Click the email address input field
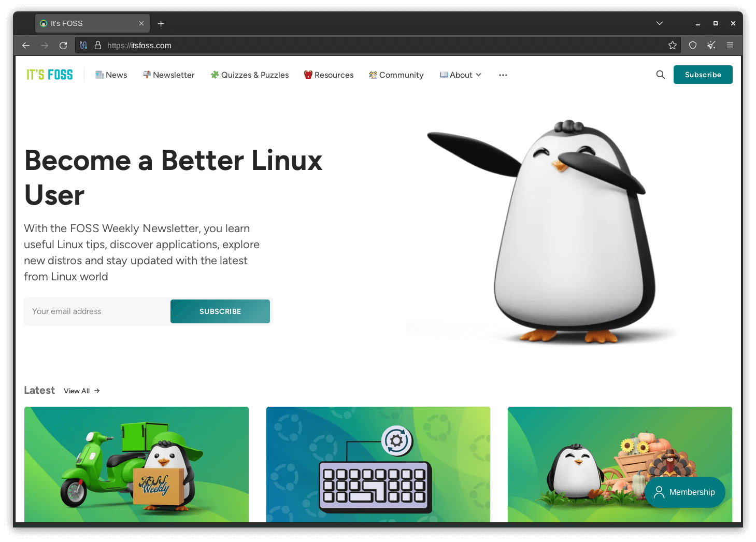This screenshot has height=542, width=756. [x=96, y=311]
